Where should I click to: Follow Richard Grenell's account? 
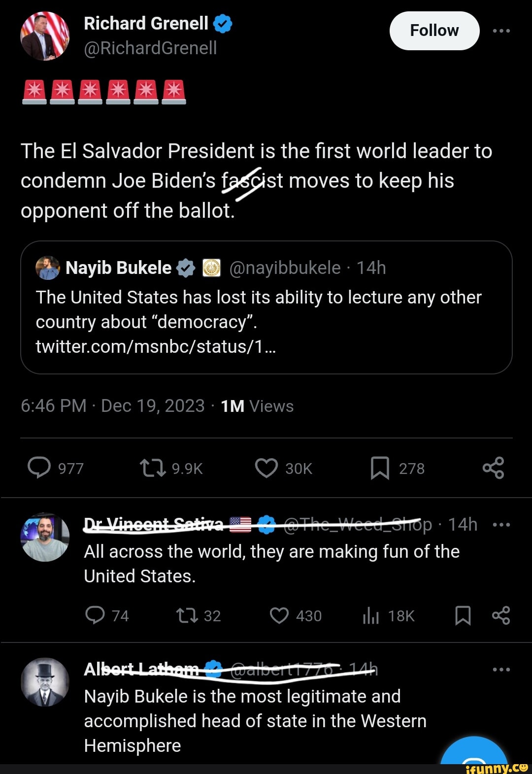[x=434, y=31]
